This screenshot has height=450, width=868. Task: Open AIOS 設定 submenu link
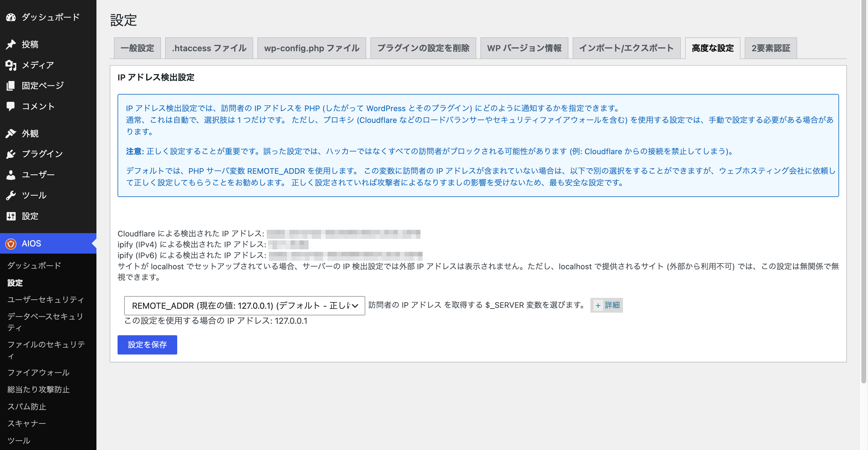point(15,283)
